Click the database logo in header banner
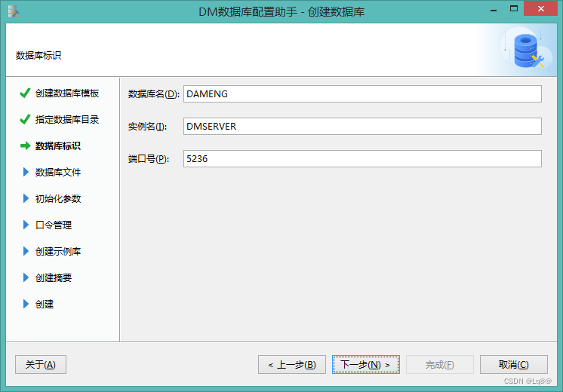Image resolution: width=563 pixels, height=392 pixels. [x=527, y=51]
